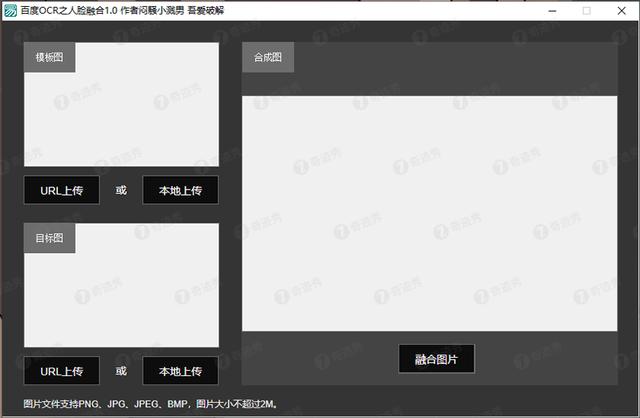
Task: Minimize the application window
Action: pyautogui.click(x=552, y=11)
